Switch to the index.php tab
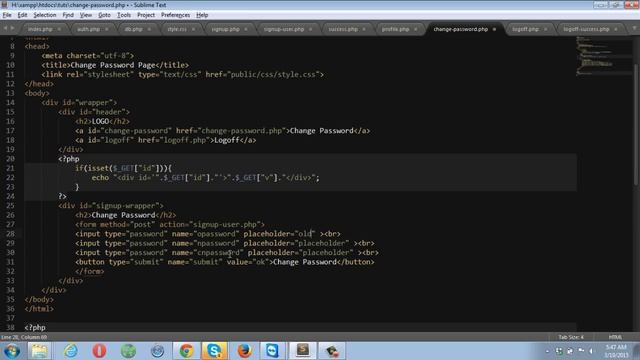Image resolution: width=640 pixels, height=360 pixels. [x=40, y=29]
